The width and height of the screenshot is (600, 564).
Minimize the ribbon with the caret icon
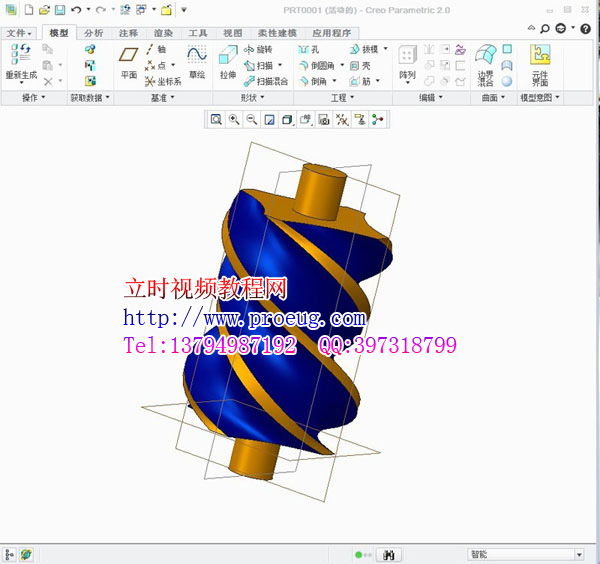coord(531,28)
